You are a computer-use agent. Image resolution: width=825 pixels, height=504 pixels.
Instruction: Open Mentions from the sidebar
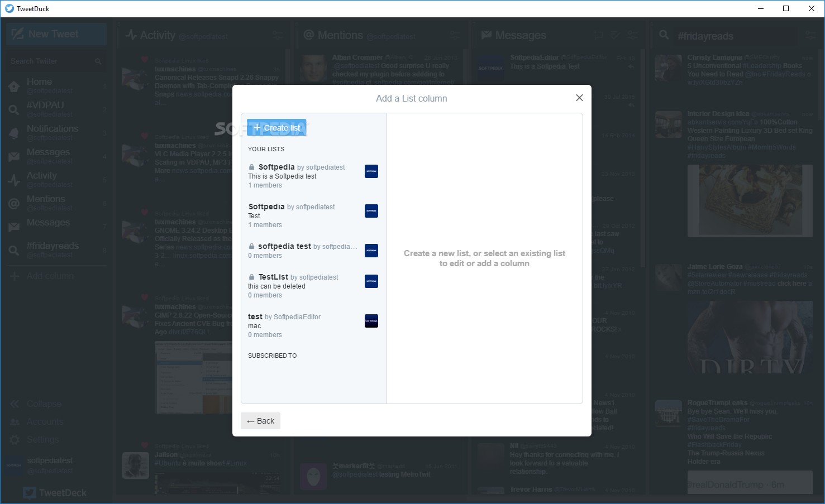pyautogui.click(x=56, y=203)
